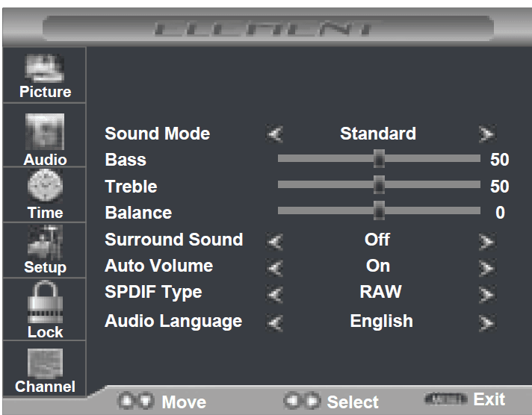Toggle Auto Volume with left arrow

[275, 267]
